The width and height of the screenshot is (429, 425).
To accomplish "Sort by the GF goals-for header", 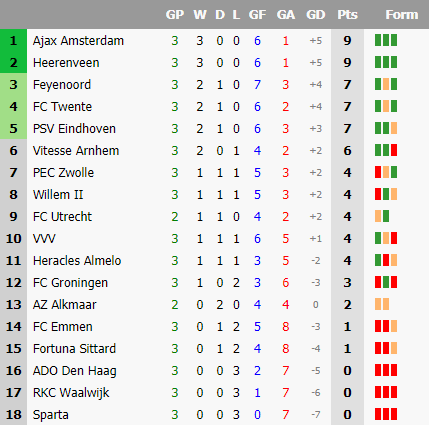I will pyautogui.click(x=257, y=15).
